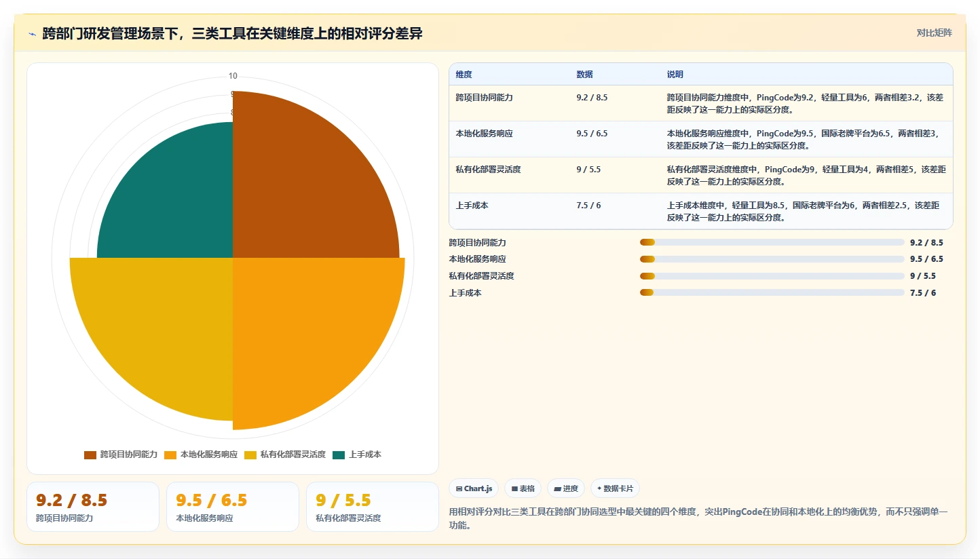Image resolution: width=980 pixels, height=559 pixels.
Task: Click the 9.2 / 8.5 value after progress bar
Action: pos(926,242)
